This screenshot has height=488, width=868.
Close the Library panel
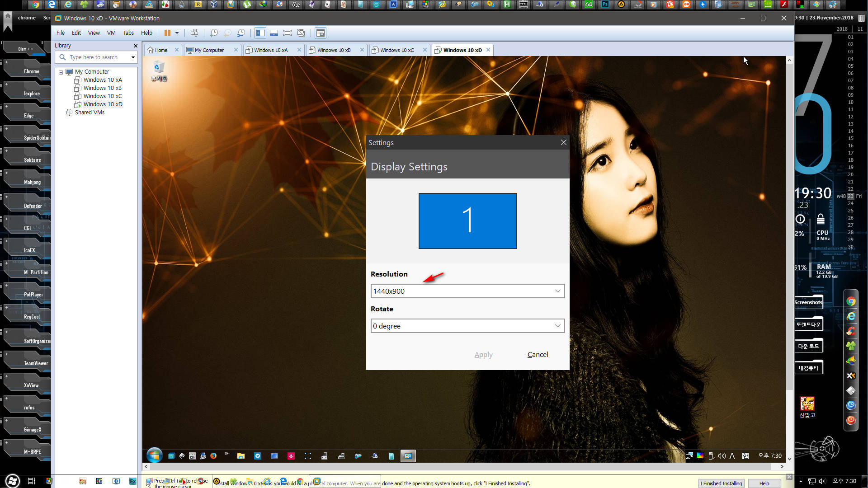(135, 46)
